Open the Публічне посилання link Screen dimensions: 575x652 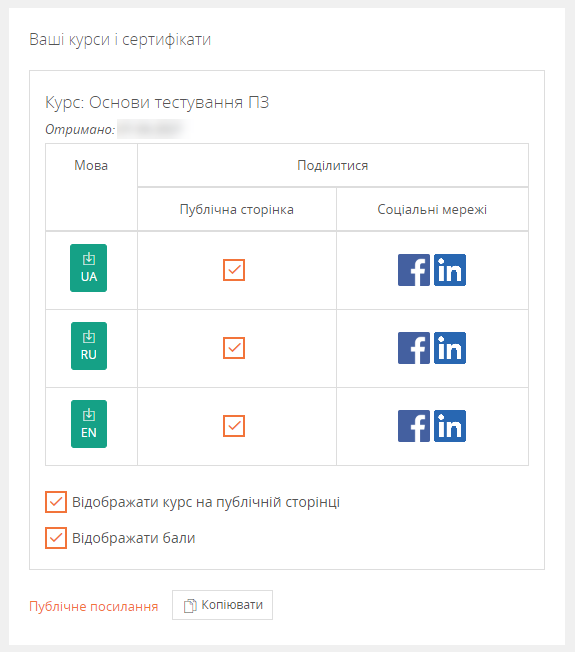pyautogui.click(x=94, y=606)
